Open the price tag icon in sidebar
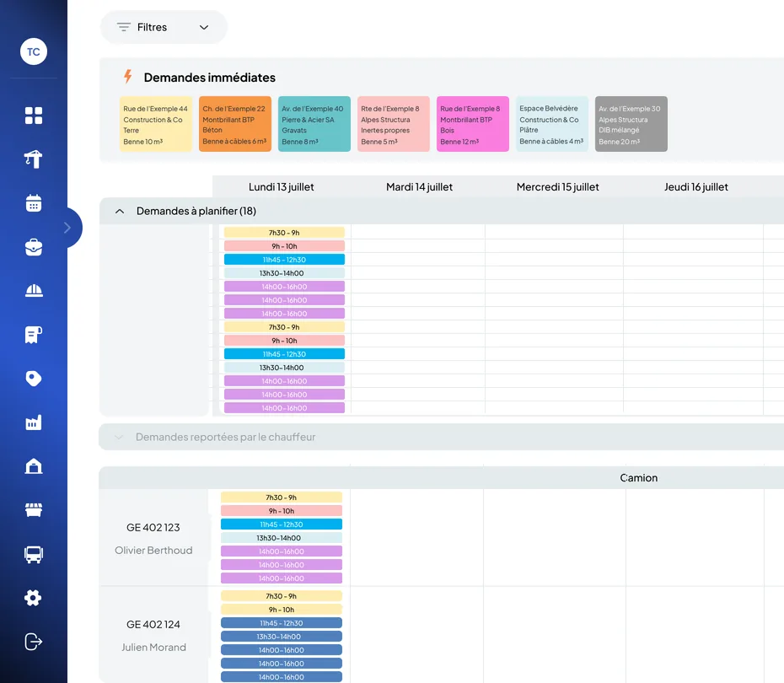This screenshot has width=784, height=683. [x=34, y=379]
